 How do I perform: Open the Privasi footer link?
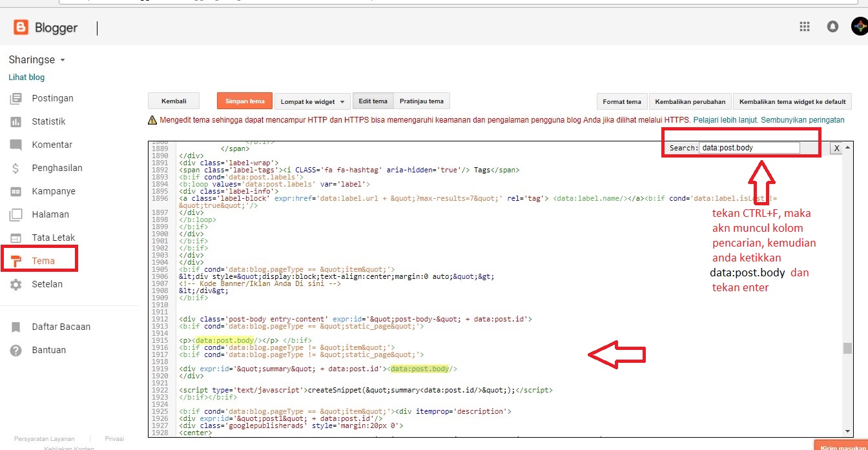114,438
